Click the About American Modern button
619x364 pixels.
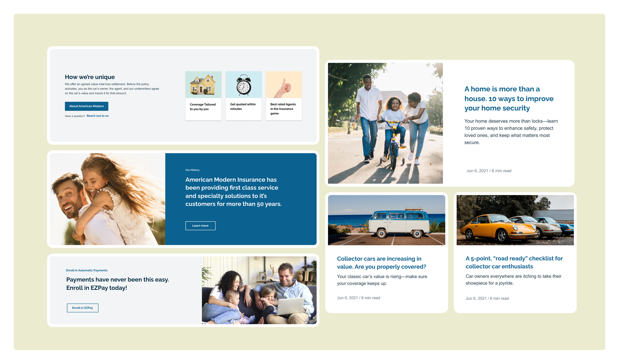pyautogui.click(x=86, y=106)
